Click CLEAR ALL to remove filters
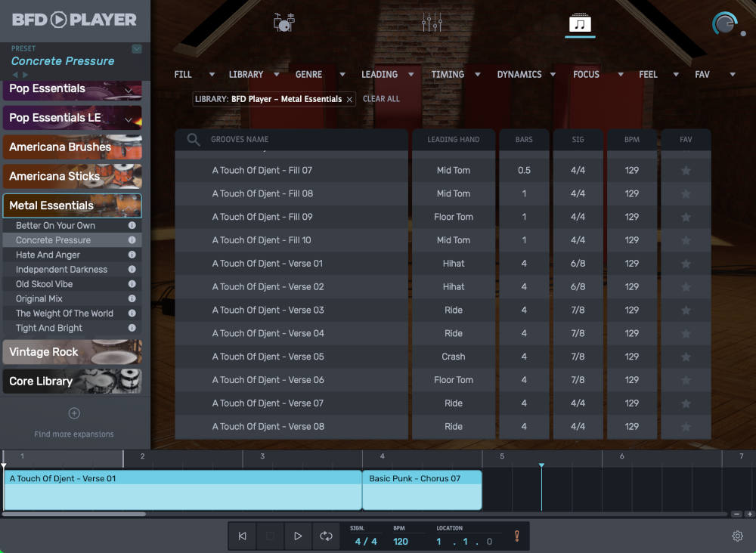The height and width of the screenshot is (553, 756). [381, 98]
